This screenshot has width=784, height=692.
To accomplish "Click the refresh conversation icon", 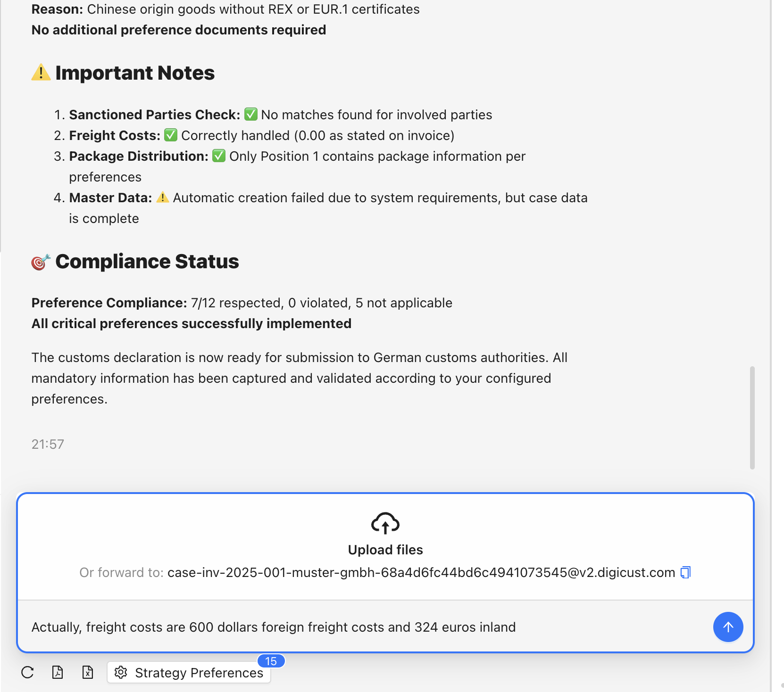I will point(27,672).
